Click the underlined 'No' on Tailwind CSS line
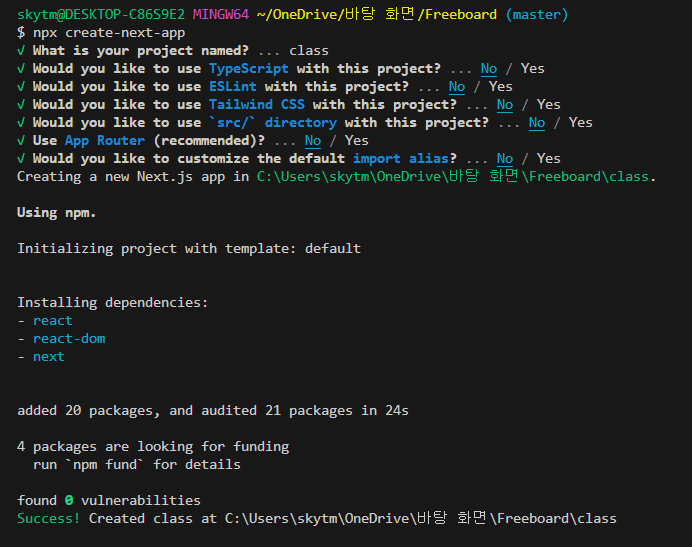The width and height of the screenshot is (692, 547). pos(505,105)
